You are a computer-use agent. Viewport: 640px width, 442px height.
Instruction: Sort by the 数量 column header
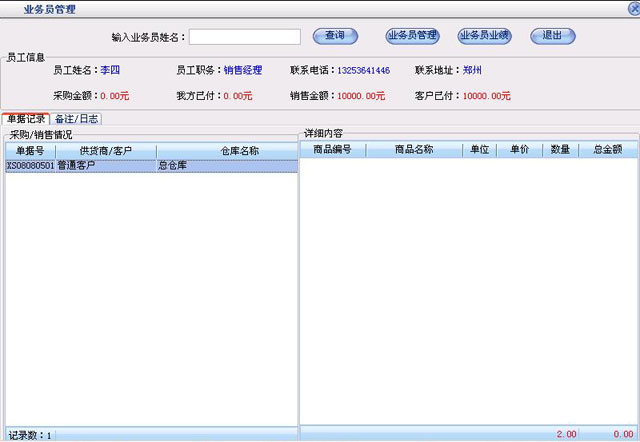coord(560,150)
